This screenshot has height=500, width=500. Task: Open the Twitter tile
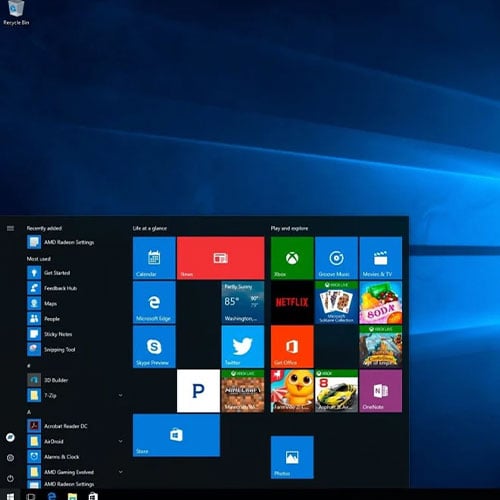[x=243, y=347]
